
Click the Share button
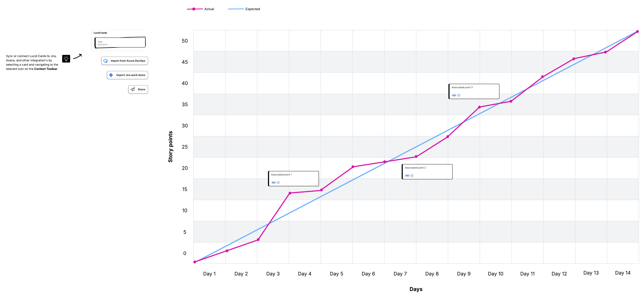[138, 89]
